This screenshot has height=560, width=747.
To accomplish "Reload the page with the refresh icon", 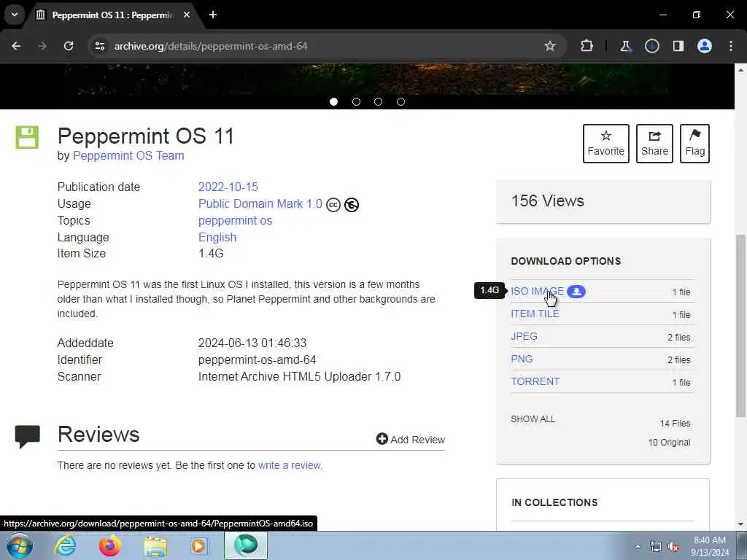I will point(69,46).
